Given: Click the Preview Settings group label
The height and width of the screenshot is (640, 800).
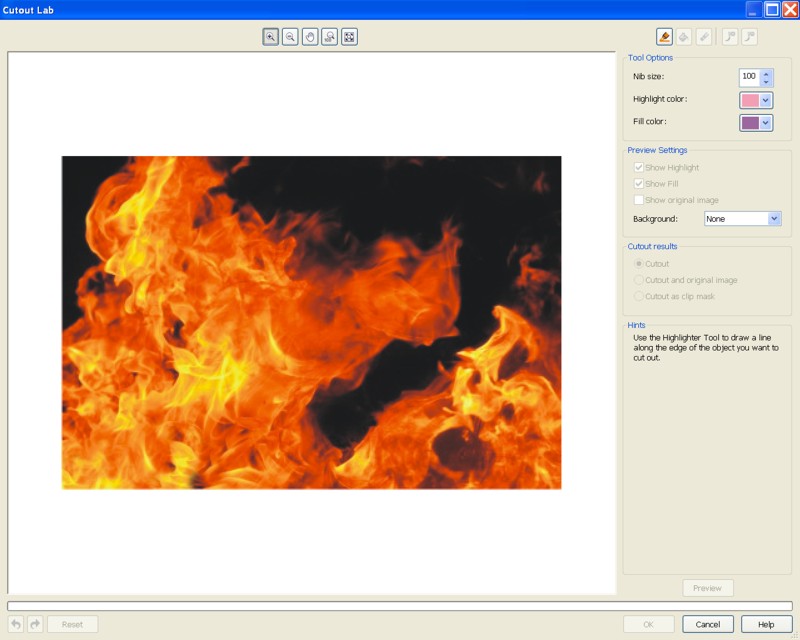Looking at the screenshot, I should [x=657, y=150].
